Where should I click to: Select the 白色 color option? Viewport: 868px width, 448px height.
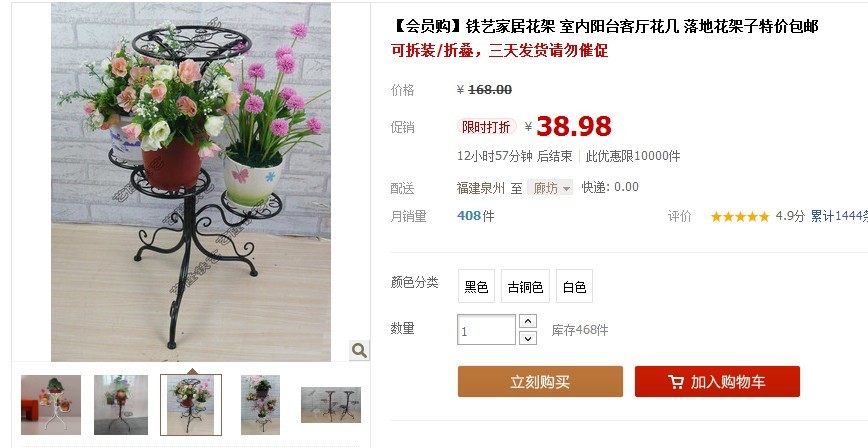[574, 286]
